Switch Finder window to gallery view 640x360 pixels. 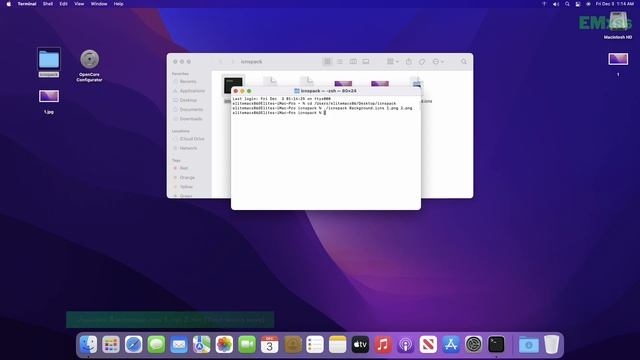pos(366,61)
